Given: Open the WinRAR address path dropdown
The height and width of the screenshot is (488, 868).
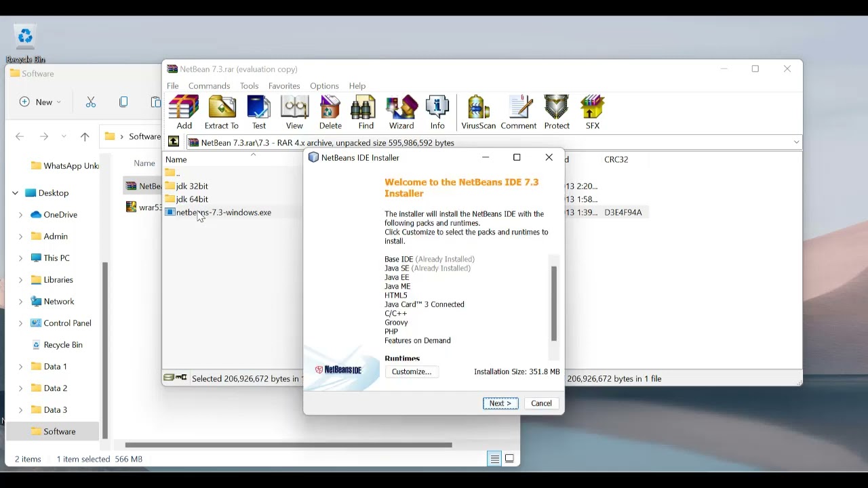Looking at the screenshot, I should (x=796, y=142).
